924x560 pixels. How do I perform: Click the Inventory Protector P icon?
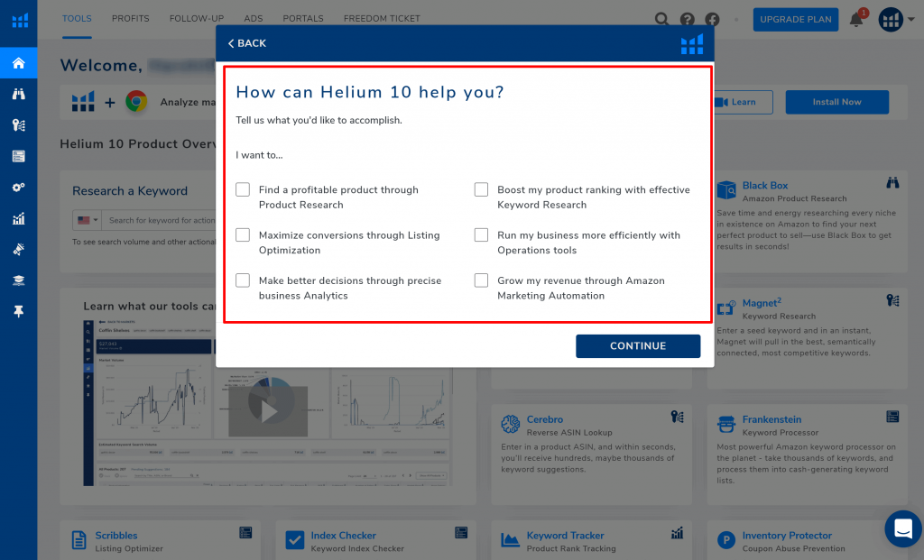(x=726, y=540)
